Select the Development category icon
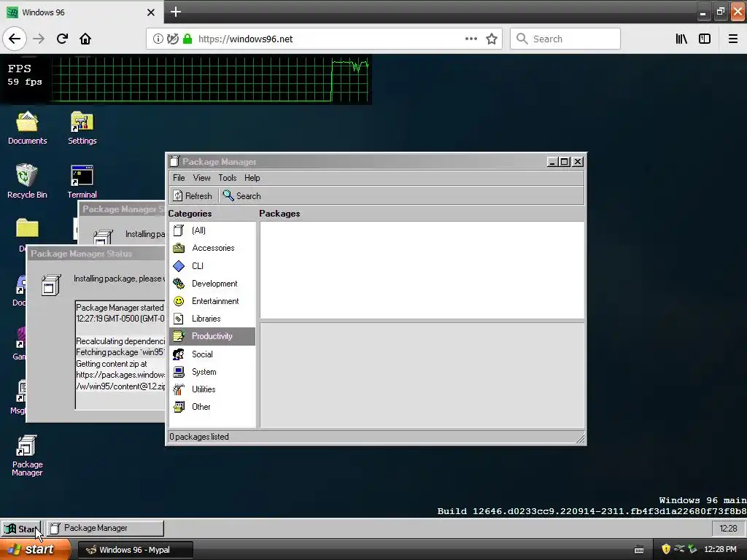Viewport: 747px width, 560px height. [x=179, y=284]
